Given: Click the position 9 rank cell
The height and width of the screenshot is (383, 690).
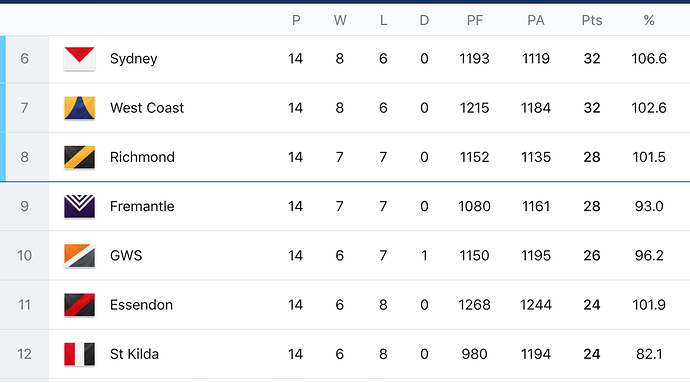Looking at the screenshot, I should pos(25,206).
